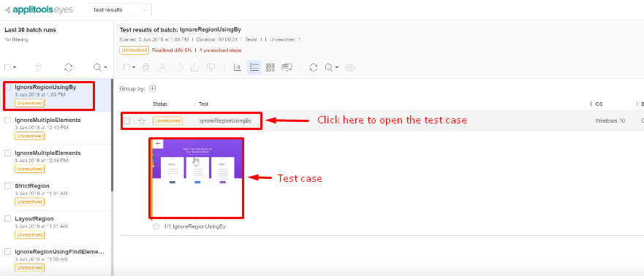This screenshot has width=644, height=276.
Task: Expand the batch list search options
Action: (100, 67)
